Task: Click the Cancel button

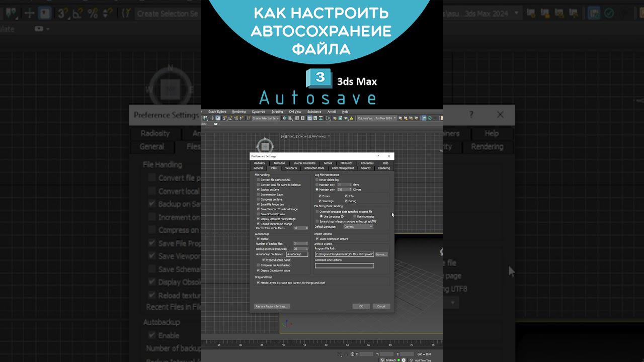Action: click(x=381, y=306)
